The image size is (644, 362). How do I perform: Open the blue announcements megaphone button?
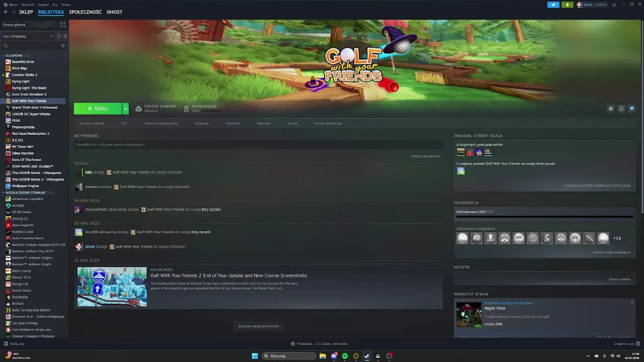click(x=553, y=5)
